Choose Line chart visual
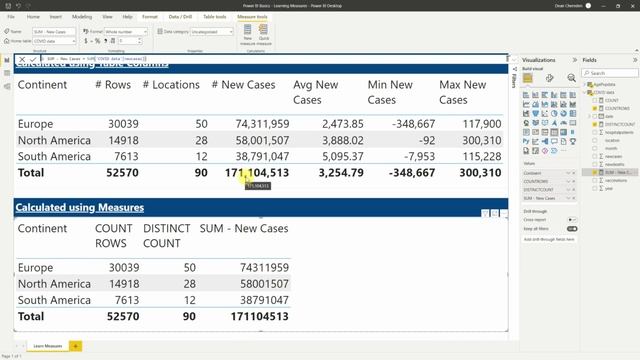Image resolution: width=640 pixels, height=360 pixels. 526,104
